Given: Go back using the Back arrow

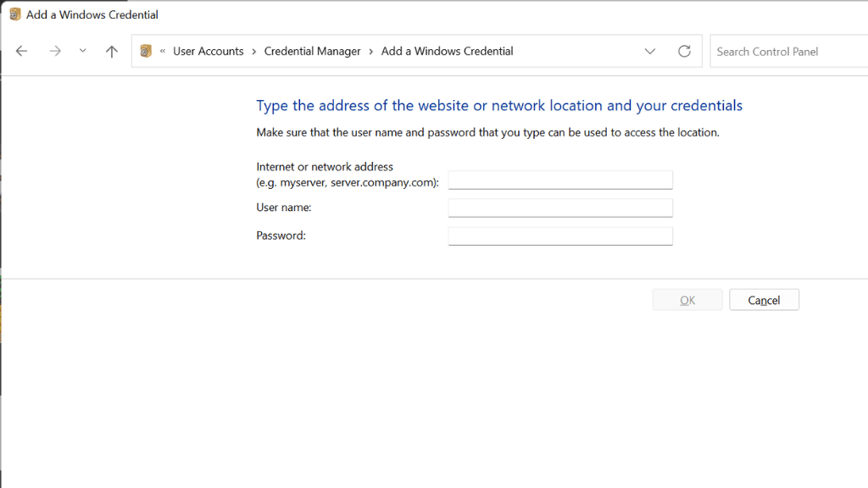Looking at the screenshot, I should point(22,52).
